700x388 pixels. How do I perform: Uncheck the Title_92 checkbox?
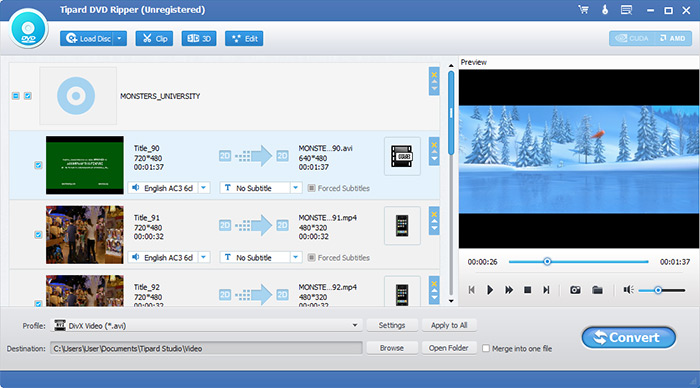(x=38, y=303)
